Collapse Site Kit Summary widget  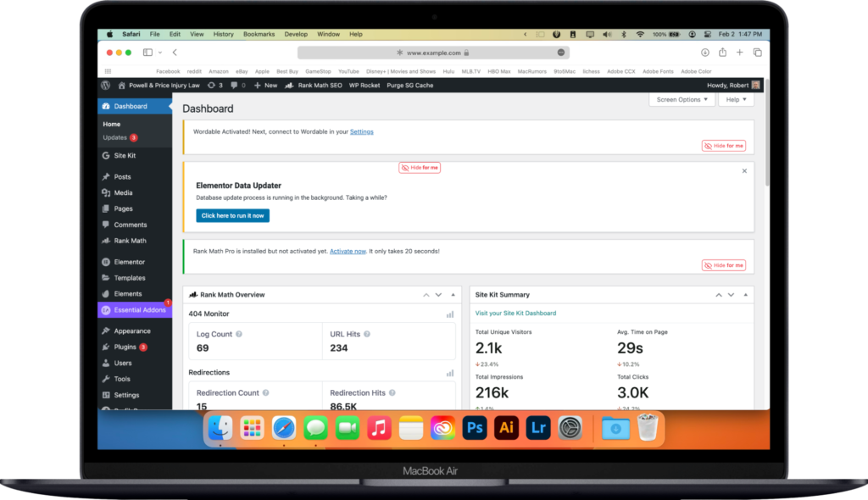tap(745, 295)
